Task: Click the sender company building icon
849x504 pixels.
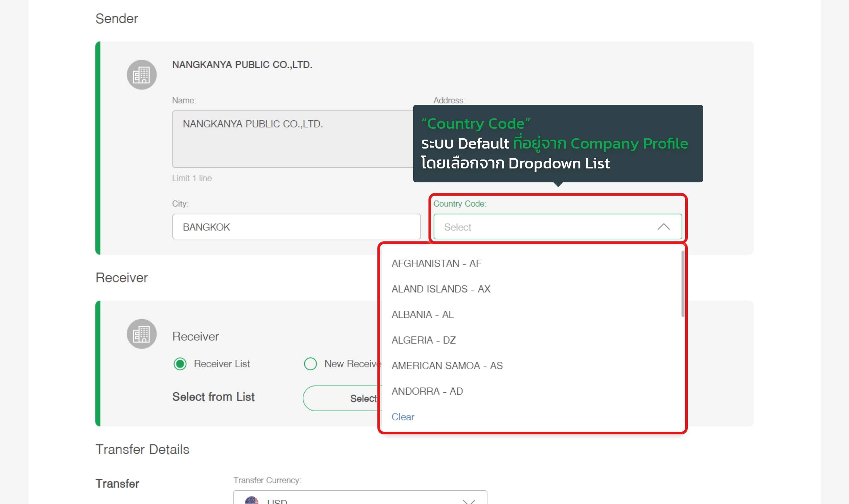Action: [142, 75]
